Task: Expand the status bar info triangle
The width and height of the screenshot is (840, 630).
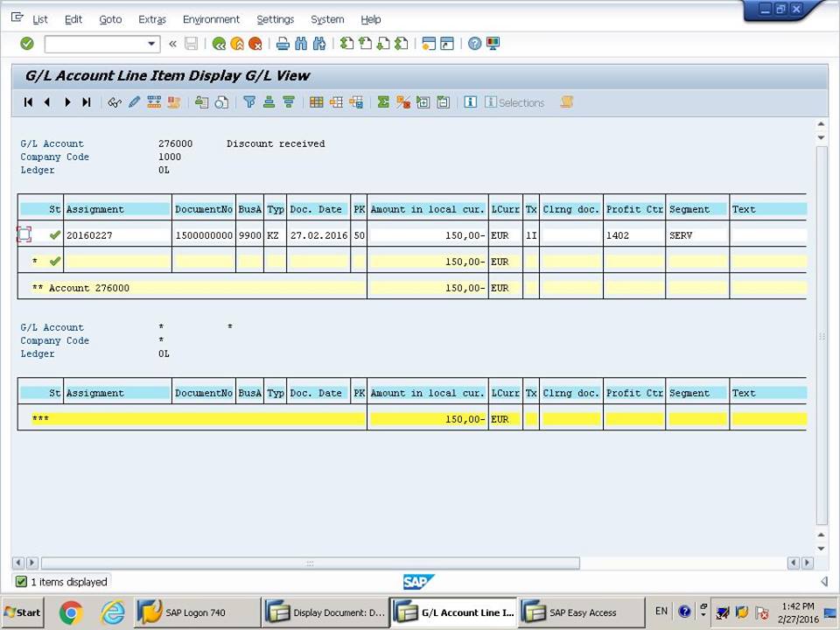Action: coord(824,581)
